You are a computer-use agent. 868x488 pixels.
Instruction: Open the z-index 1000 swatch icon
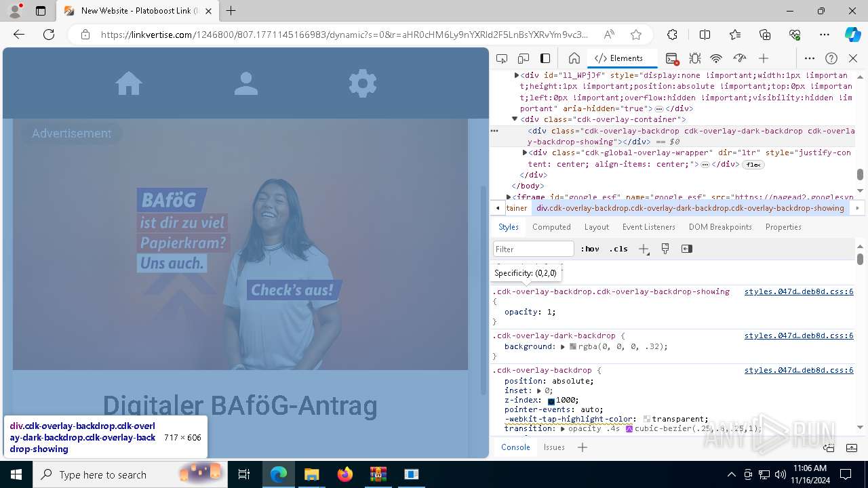point(551,401)
